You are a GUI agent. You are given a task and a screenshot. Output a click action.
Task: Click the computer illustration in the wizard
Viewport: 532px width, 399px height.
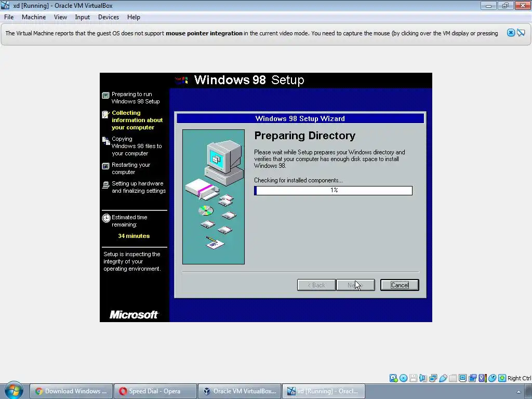[214, 197]
